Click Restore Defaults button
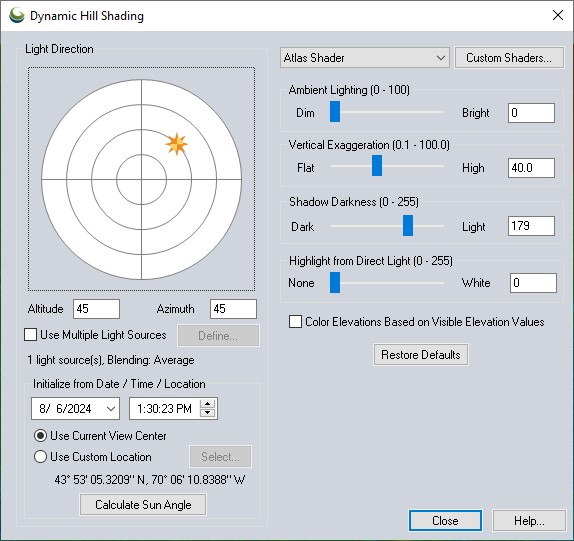The image size is (574, 541). pos(421,355)
